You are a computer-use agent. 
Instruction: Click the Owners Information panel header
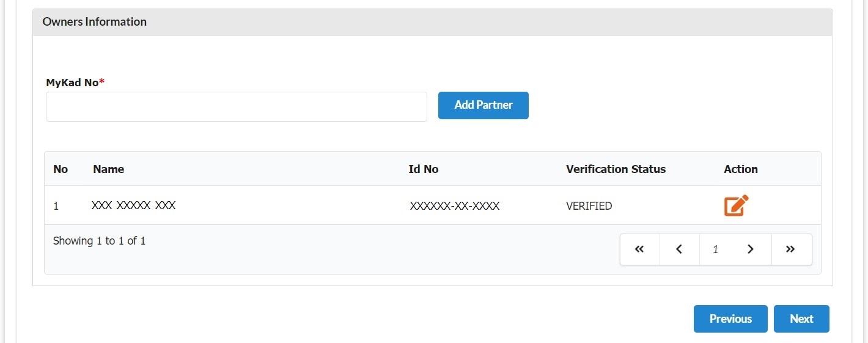95,22
